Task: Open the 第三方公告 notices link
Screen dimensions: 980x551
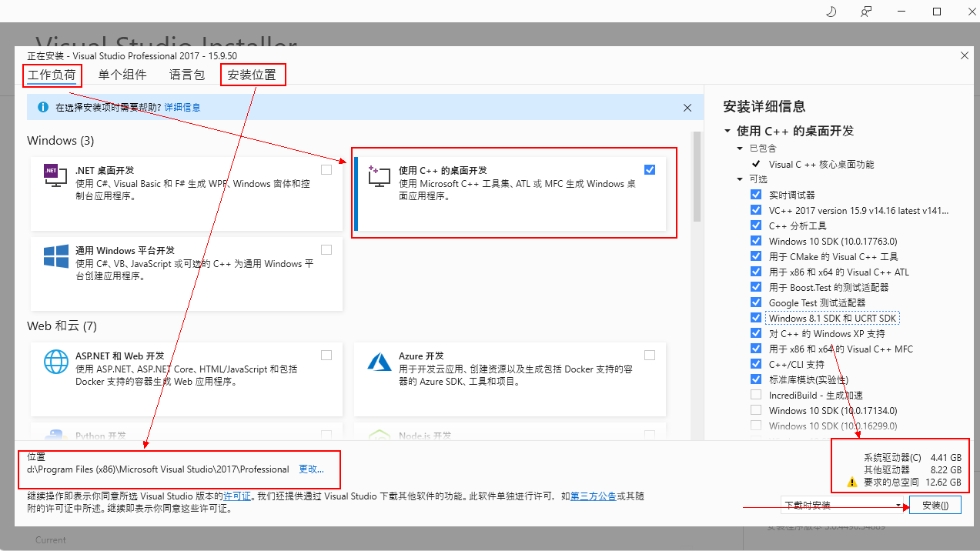Action: point(593,496)
